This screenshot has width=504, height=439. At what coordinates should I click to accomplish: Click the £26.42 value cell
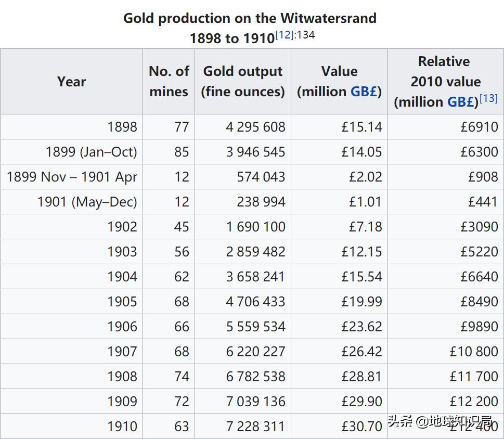tap(361, 352)
